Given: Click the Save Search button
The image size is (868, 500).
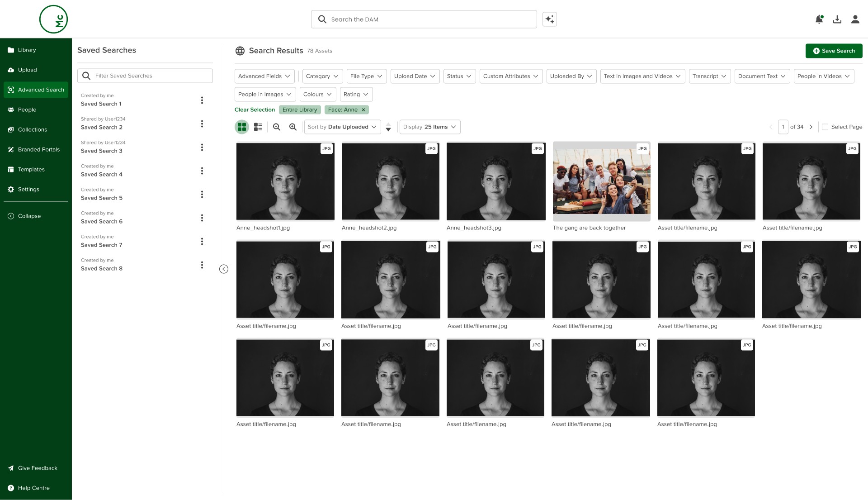Looking at the screenshot, I should (834, 51).
